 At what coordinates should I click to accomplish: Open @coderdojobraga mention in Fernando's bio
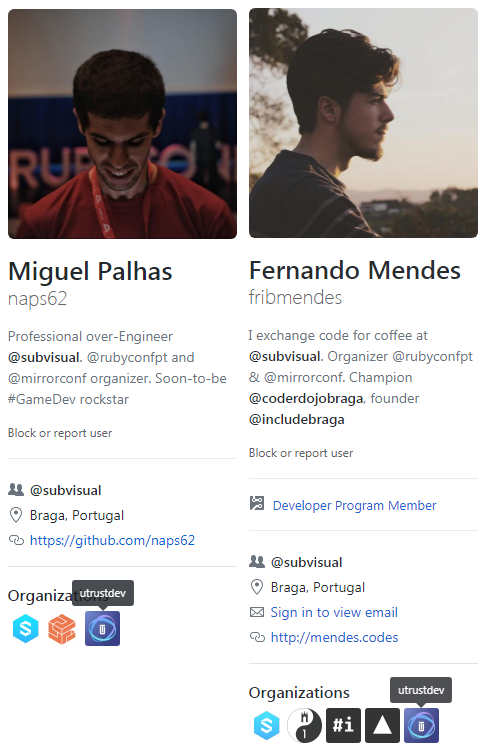(306, 399)
